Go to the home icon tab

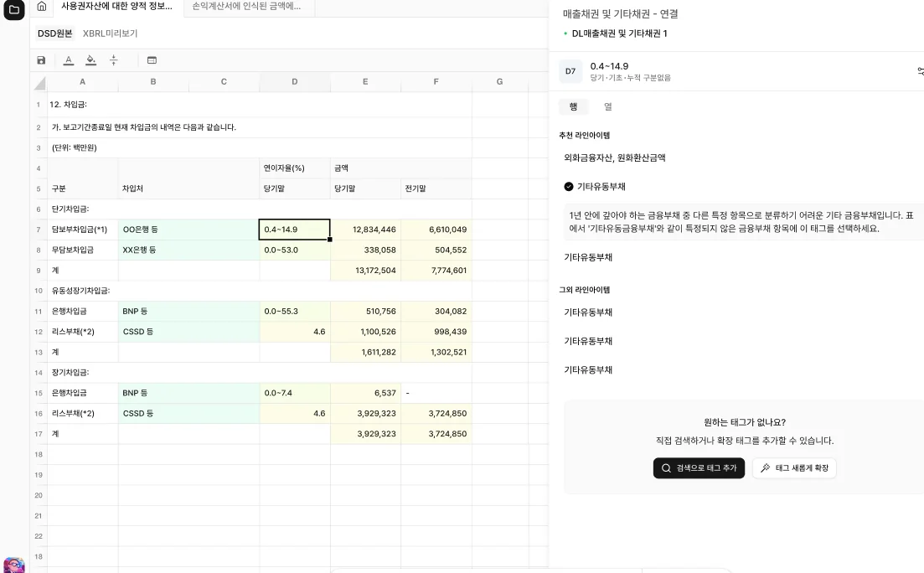pos(42,7)
